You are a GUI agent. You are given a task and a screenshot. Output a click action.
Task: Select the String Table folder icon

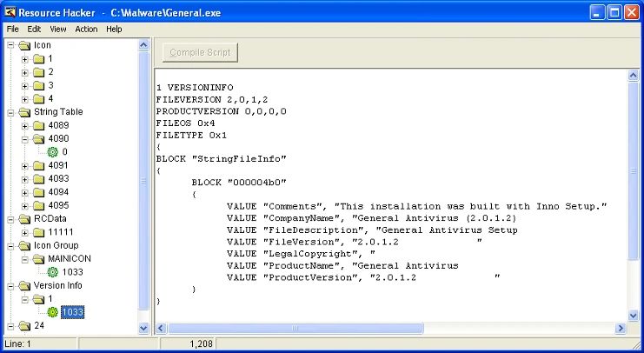click(x=24, y=112)
